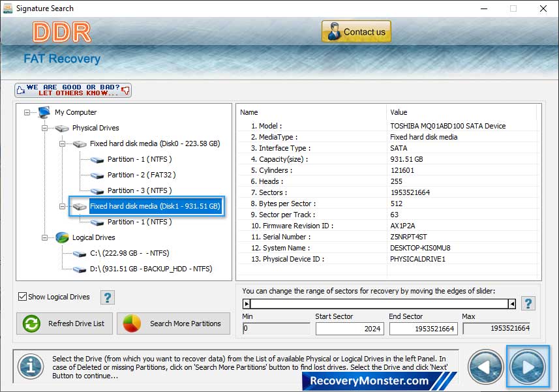Viewport: 559px width, 392px height.
Task: Click Physical Device ID value PHYSICALDRIVE1
Action: click(x=417, y=259)
